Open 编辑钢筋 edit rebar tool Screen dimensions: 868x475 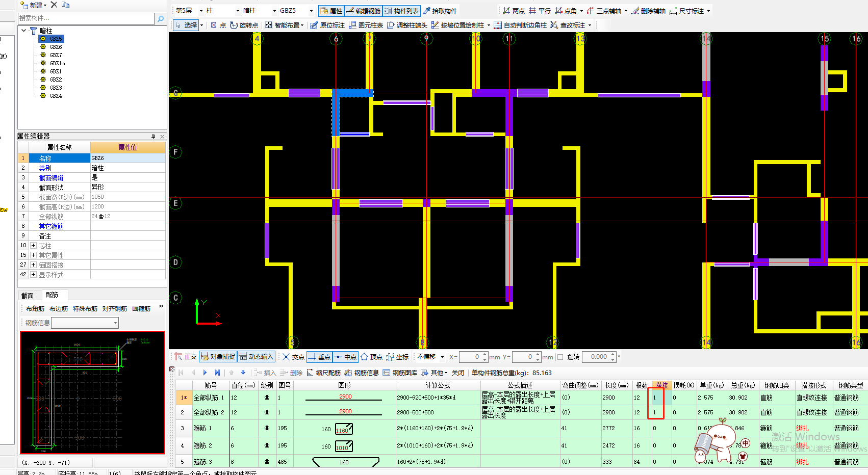point(363,11)
